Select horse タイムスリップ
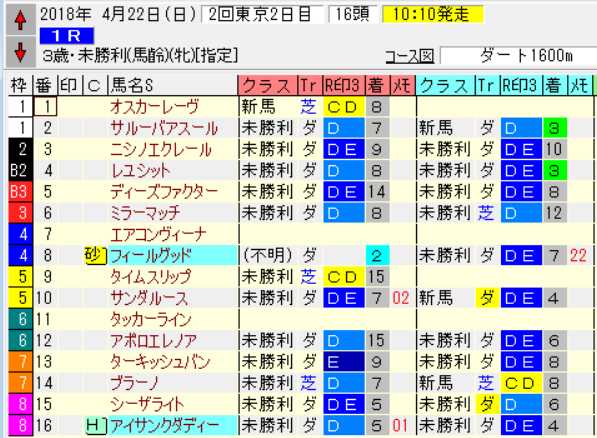 [x=151, y=277]
